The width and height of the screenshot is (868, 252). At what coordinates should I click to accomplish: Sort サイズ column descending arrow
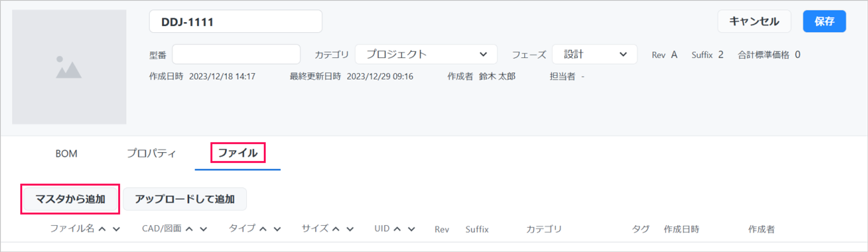[350, 229]
